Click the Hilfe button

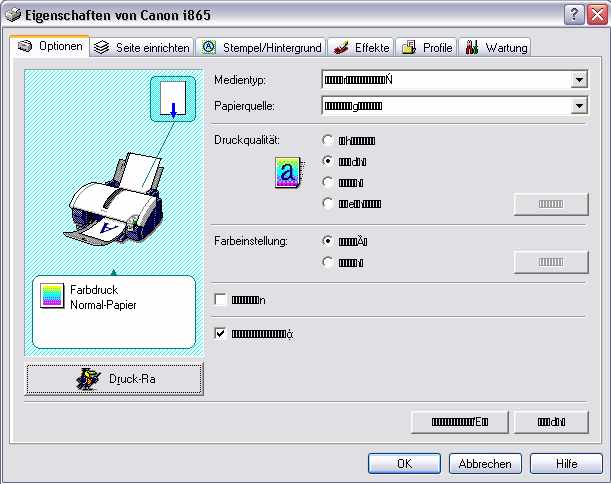(566, 464)
